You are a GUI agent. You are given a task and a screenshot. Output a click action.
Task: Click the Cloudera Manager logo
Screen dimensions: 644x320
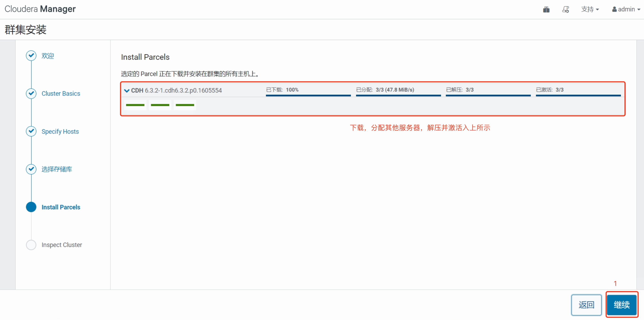pyautogui.click(x=40, y=9)
